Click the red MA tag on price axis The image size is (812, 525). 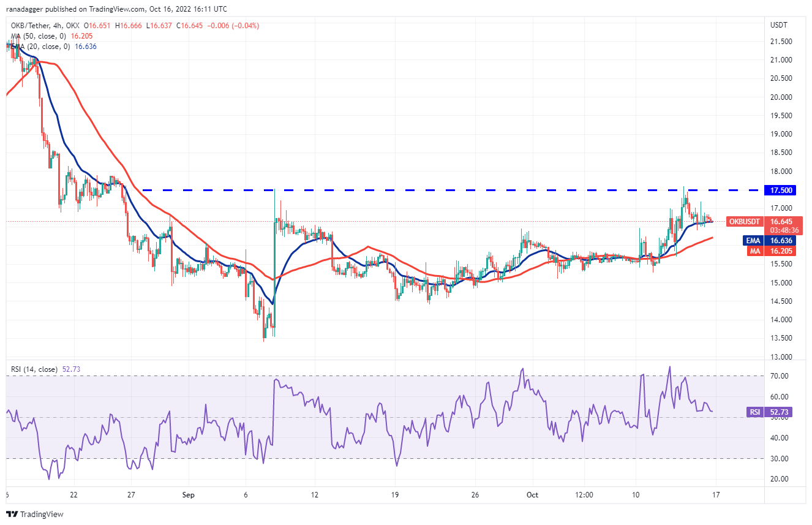[x=754, y=251]
